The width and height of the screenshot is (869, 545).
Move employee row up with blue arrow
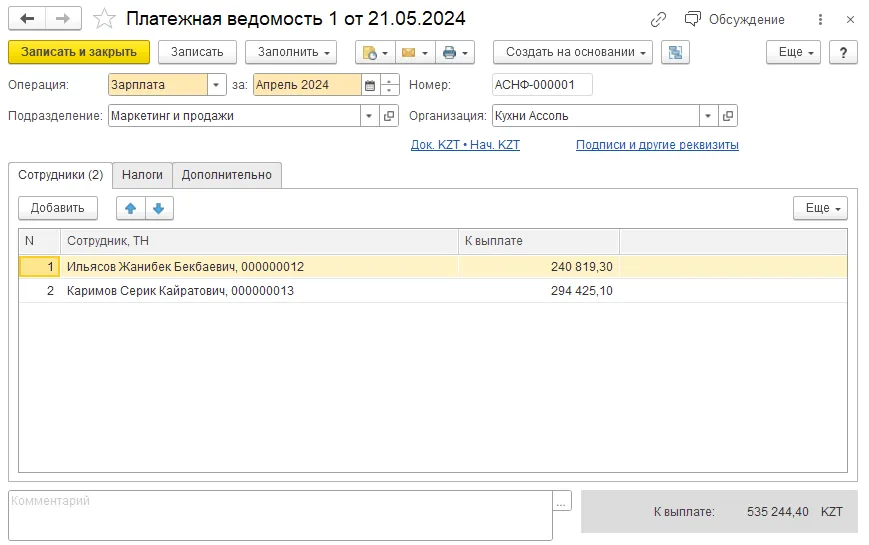(x=131, y=208)
